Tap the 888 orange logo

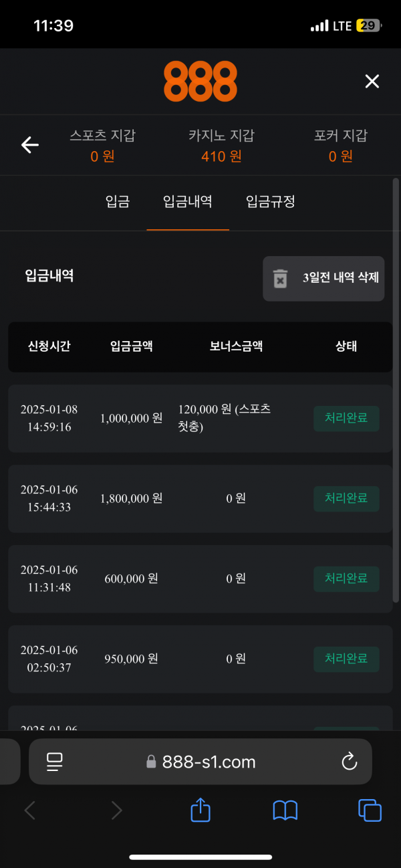[200, 81]
